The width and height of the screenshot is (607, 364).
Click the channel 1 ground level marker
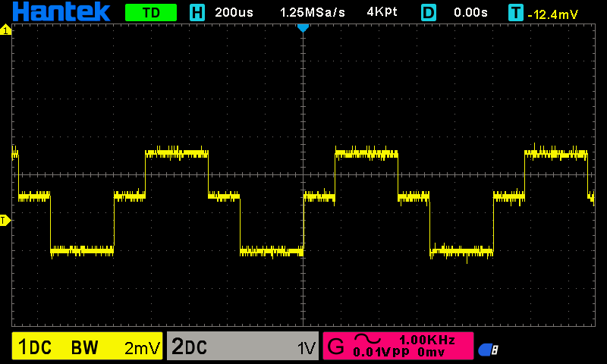coord(5,30)
